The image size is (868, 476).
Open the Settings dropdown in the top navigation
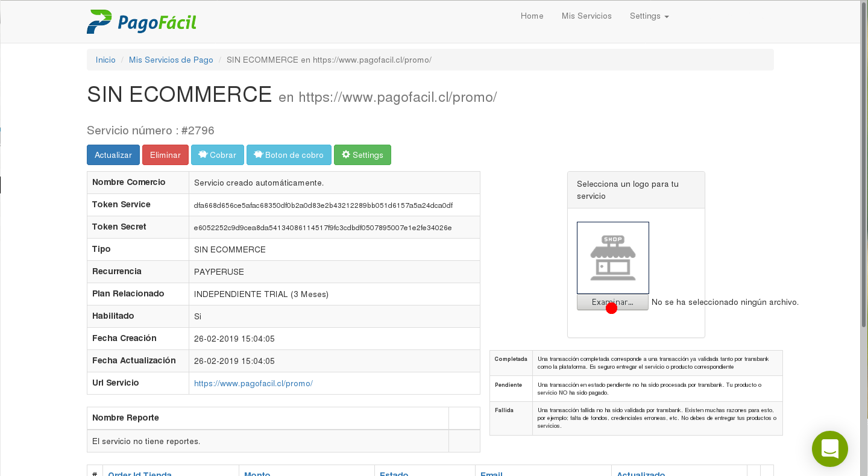649,16
